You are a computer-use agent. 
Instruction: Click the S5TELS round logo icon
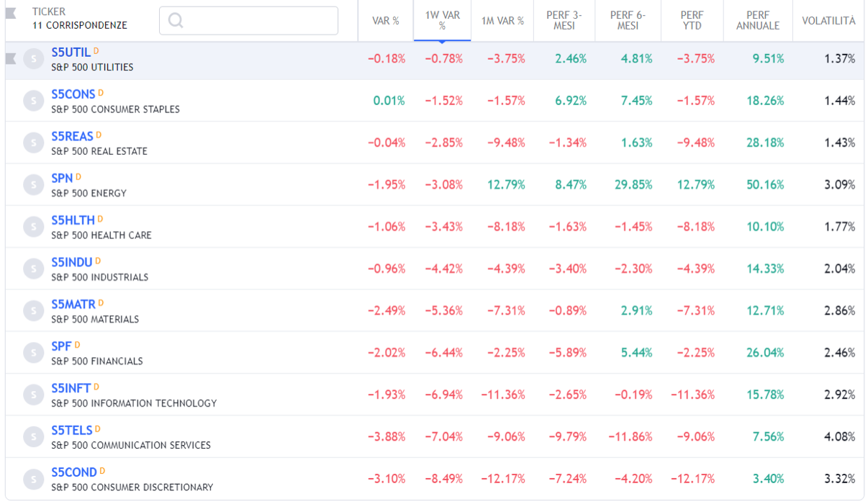pos(33,436)
